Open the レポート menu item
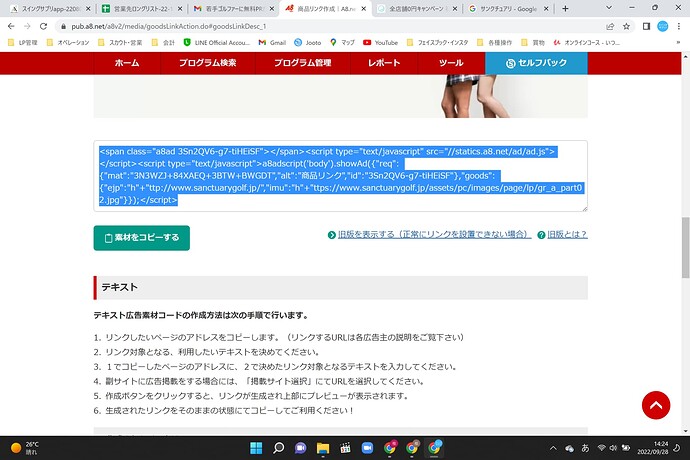The width and height of the screenshot is (690, 460). coord(384,63)
